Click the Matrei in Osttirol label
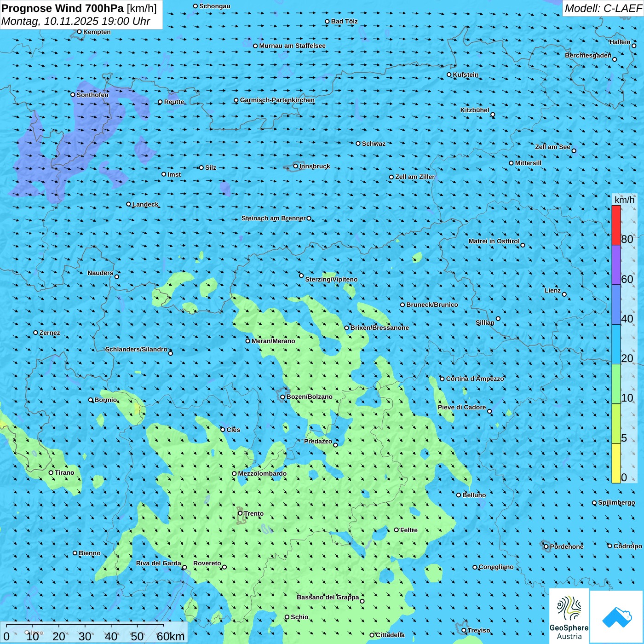 (494, 241)
